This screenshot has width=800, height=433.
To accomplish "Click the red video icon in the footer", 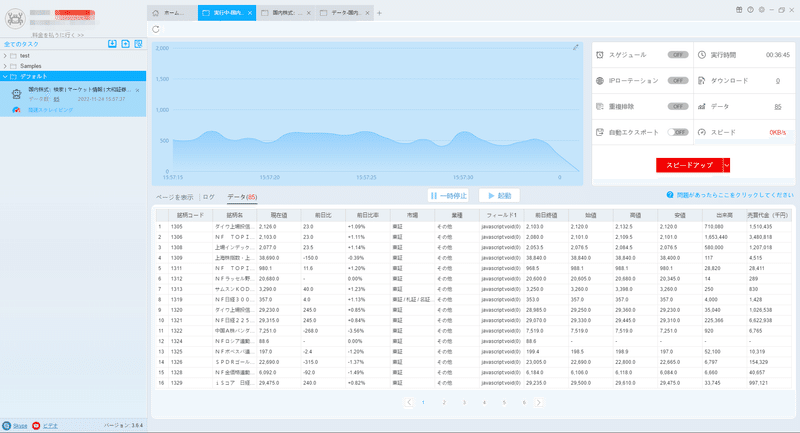I will click(36, 425).
